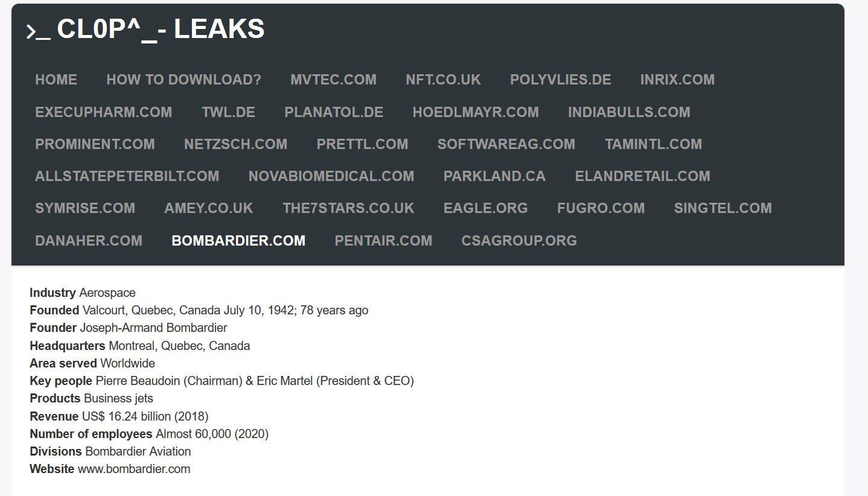Click the CL0P^_- LEAKS site title
Screen dimensions: 868x496
coord(145,29)
